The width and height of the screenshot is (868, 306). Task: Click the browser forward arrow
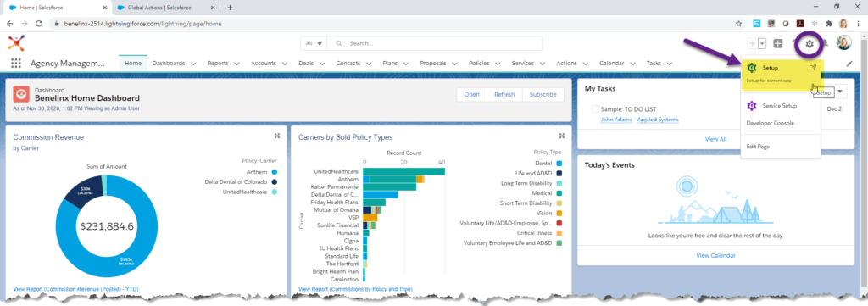click(x=25, y=24)
